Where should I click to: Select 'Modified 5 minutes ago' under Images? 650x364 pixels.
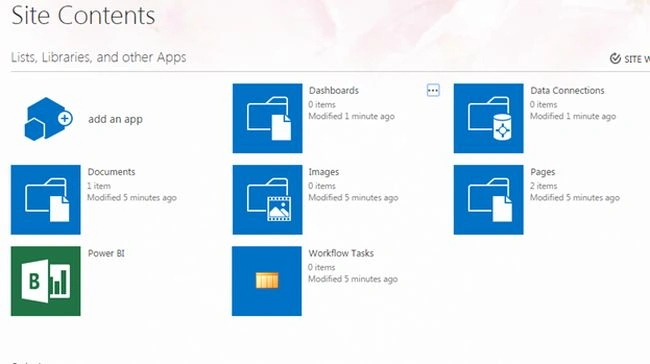pos(353,198)
